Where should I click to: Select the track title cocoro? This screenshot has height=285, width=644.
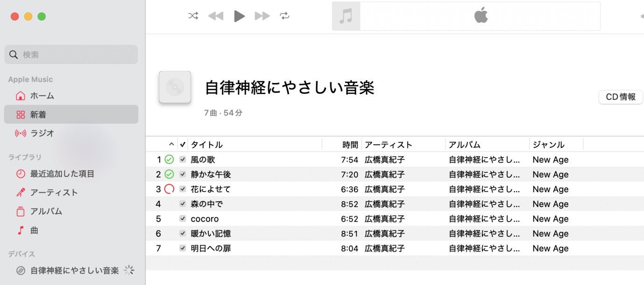click(205, 219)
